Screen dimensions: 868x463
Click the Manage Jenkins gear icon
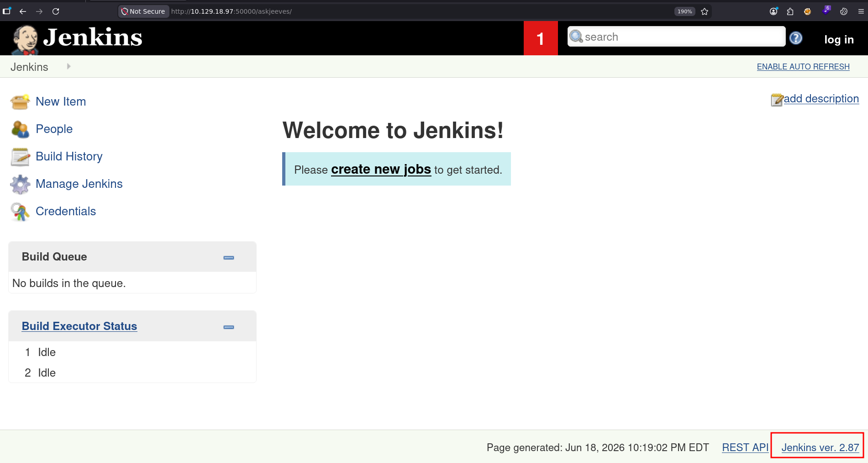pyautogui.click(x=20, y=184)
